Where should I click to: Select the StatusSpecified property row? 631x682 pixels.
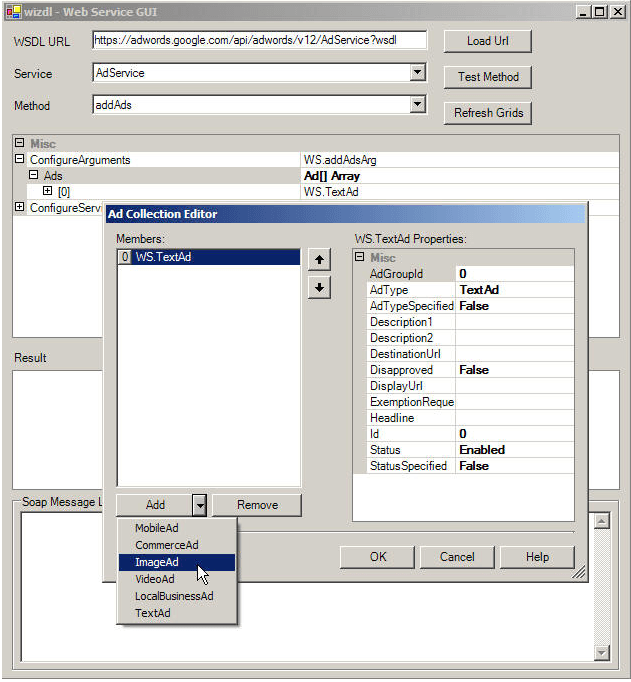[x=470, y=466]
